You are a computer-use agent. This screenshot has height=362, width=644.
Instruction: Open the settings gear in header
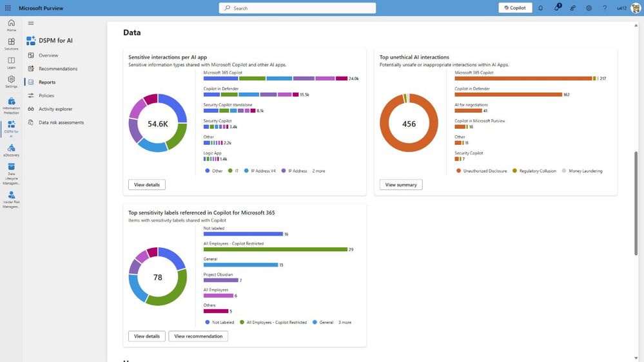point(589,8)
